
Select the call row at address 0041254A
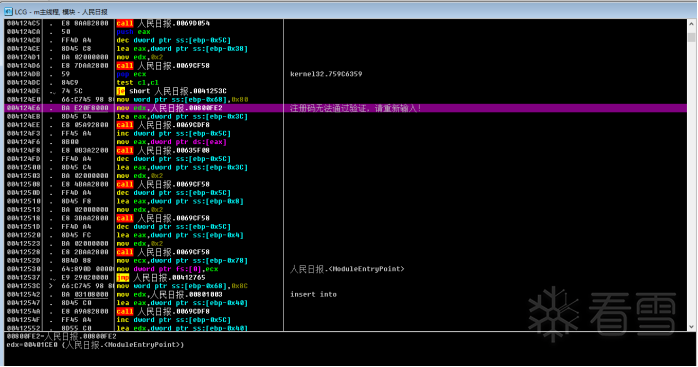pyautogui.click(x=163, y=311)
